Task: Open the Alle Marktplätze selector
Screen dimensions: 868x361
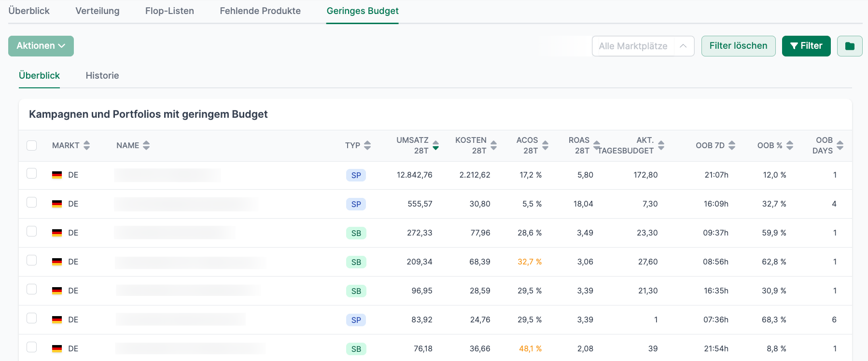Action: point(643,46)
